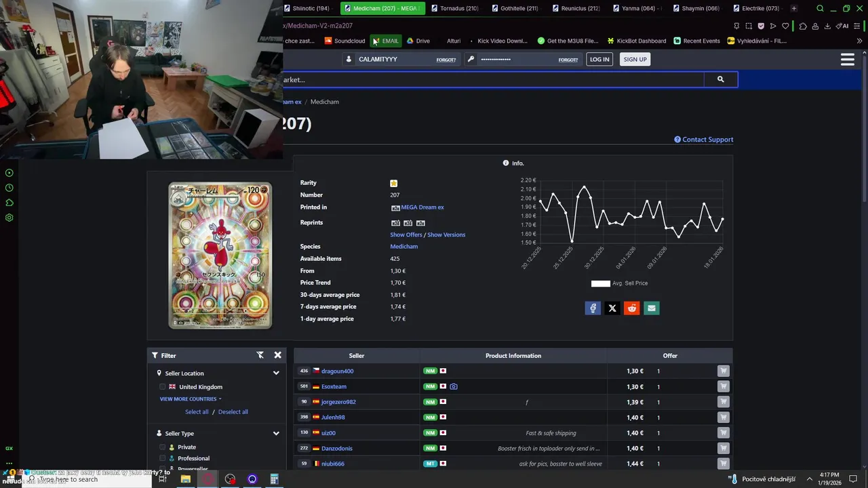Screen dimensions: 868x488
Task: Add jorgezero982's offer to cart
Action: click(x=724, y=402)
